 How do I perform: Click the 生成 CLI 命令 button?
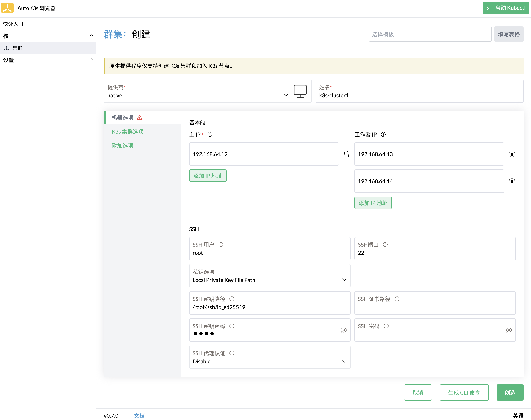(x=464, y=392)
